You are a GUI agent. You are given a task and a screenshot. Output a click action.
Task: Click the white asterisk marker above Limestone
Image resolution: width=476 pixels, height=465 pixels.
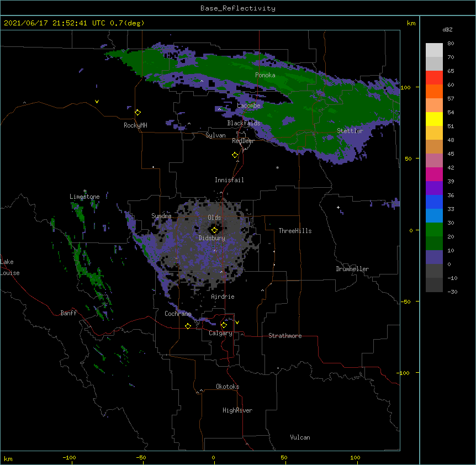(x=85, y=191)
